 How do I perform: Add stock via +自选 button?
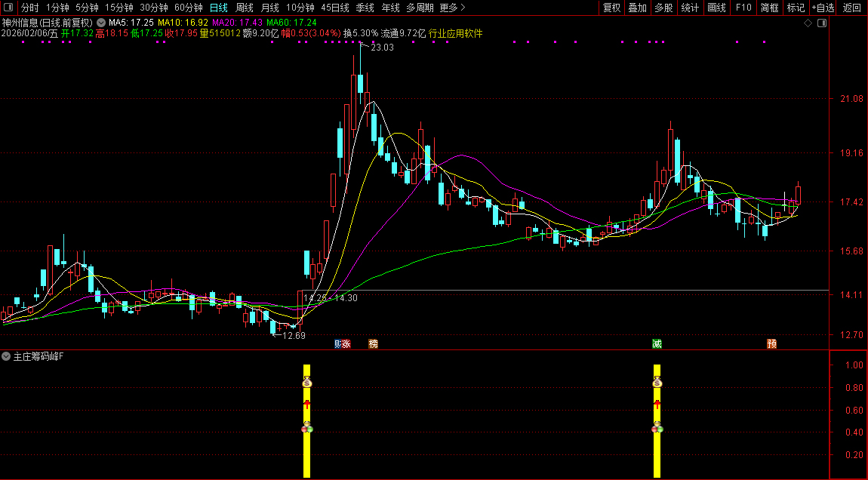pos(823,8)
